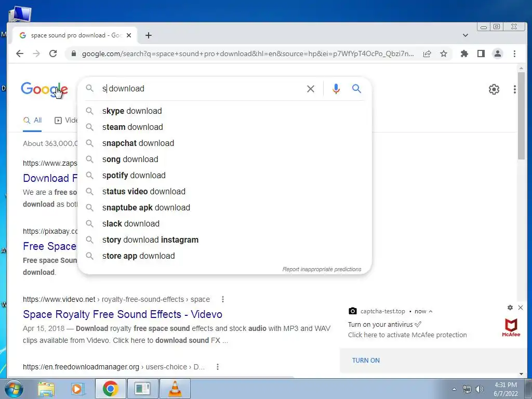532x399 pixels.
Task: Share this page using the share icon
Action: pyautogui.click(x=427, y=54)
